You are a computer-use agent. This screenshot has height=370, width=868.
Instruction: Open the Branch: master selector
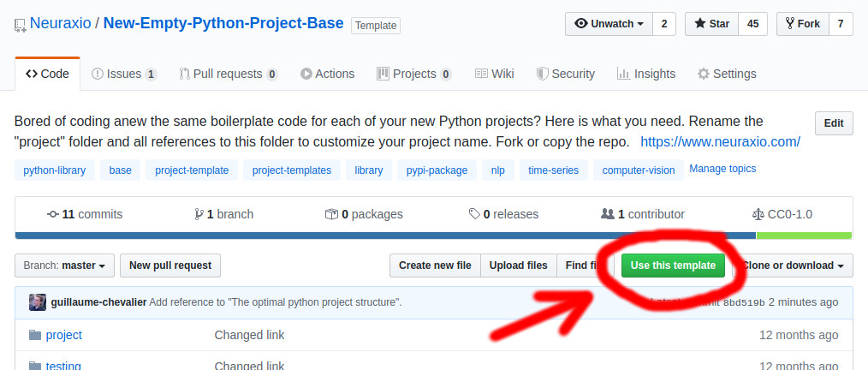pos(64,266)
